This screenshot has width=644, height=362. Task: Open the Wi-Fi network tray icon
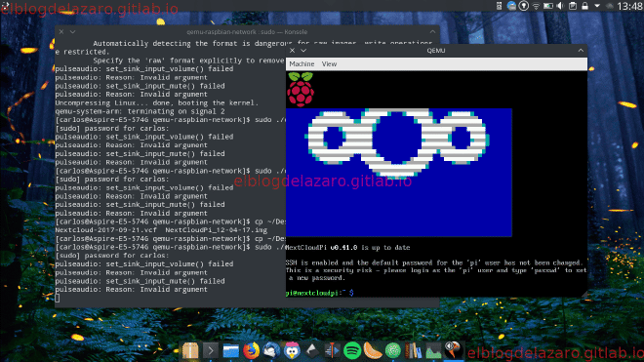coord(536,6)
